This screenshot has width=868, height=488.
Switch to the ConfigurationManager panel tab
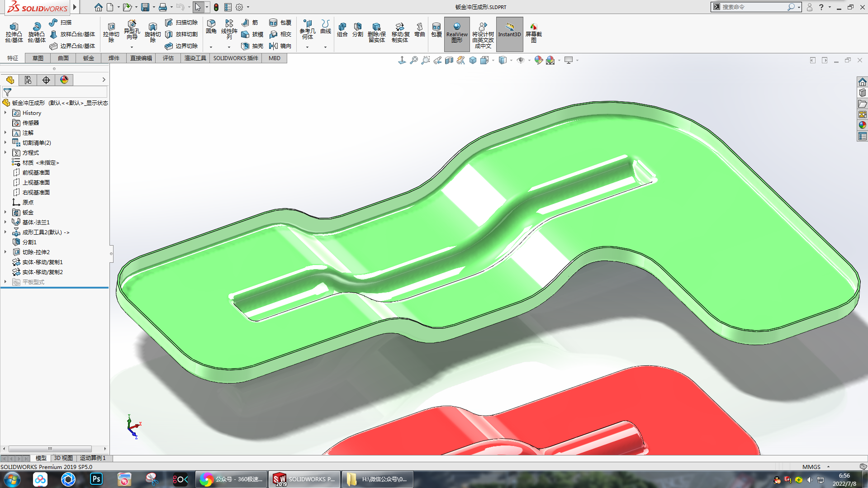46,80
